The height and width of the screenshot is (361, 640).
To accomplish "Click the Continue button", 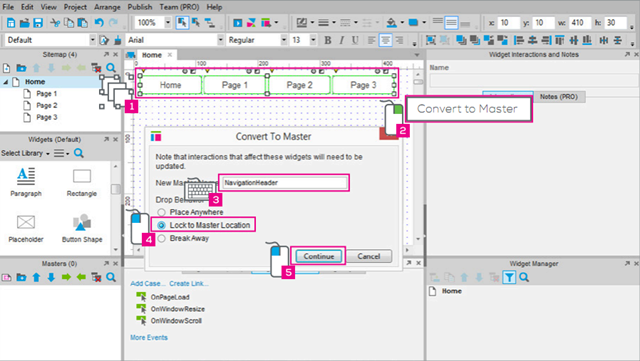I will (319, 256).
